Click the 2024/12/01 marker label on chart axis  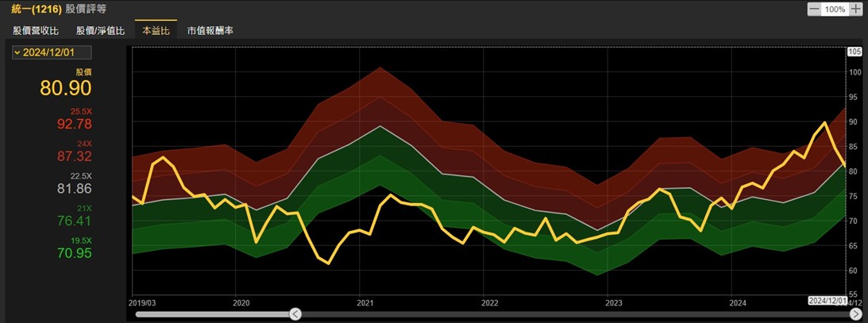click(828, 302)
